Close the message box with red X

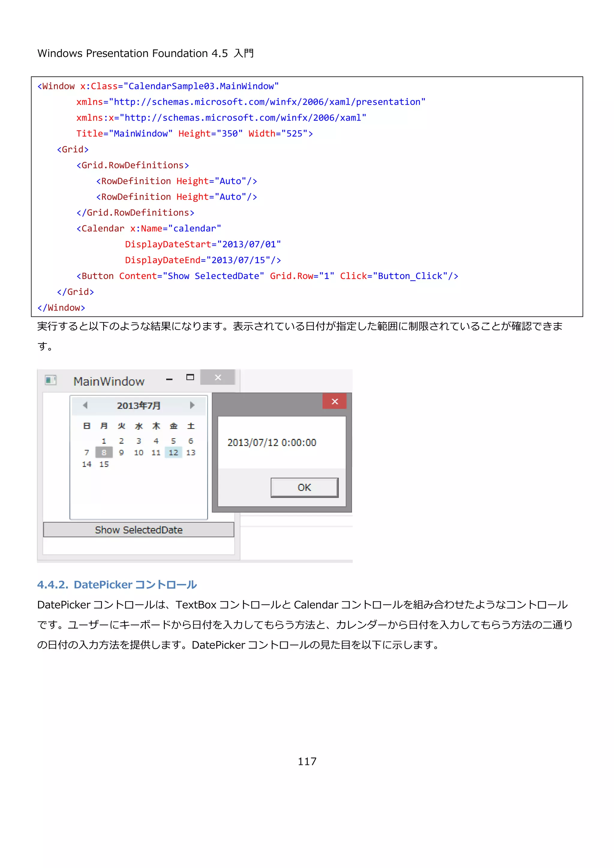[335, 401]
